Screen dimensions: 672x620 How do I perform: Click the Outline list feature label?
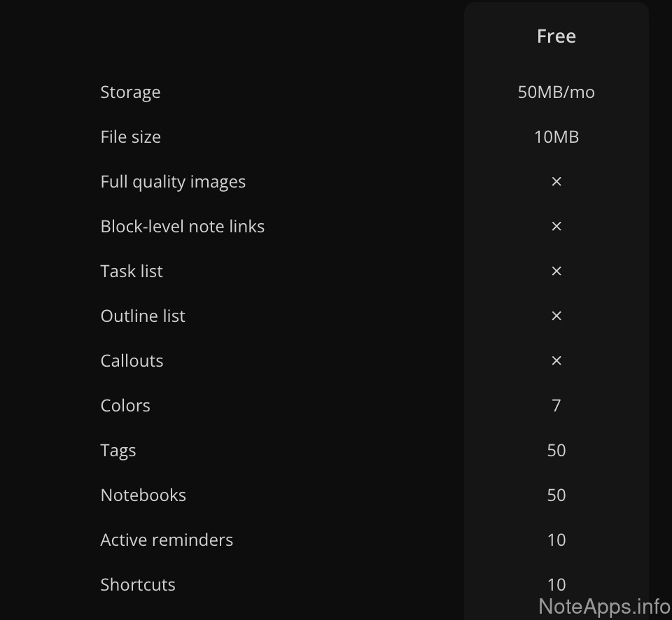click(x=143, y=316)
